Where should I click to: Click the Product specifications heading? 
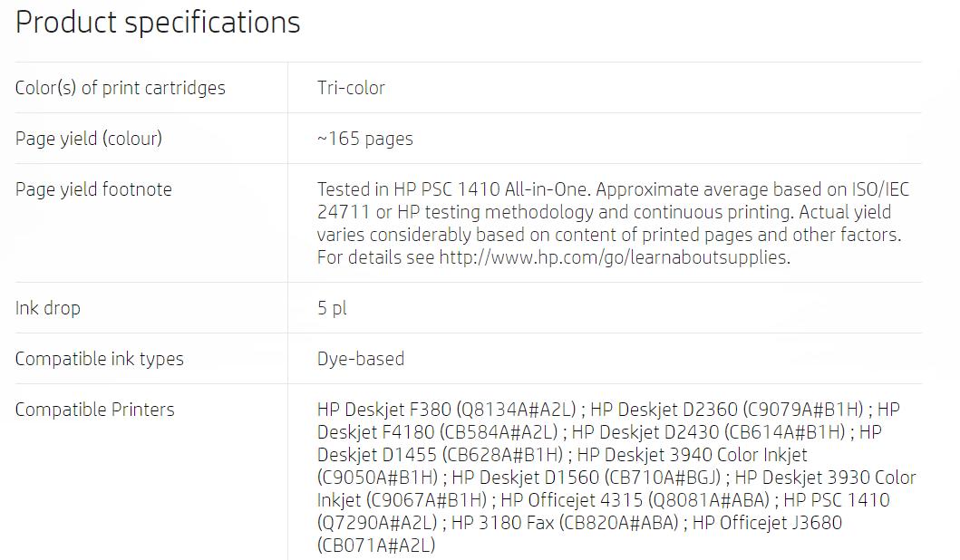[158, 24]
